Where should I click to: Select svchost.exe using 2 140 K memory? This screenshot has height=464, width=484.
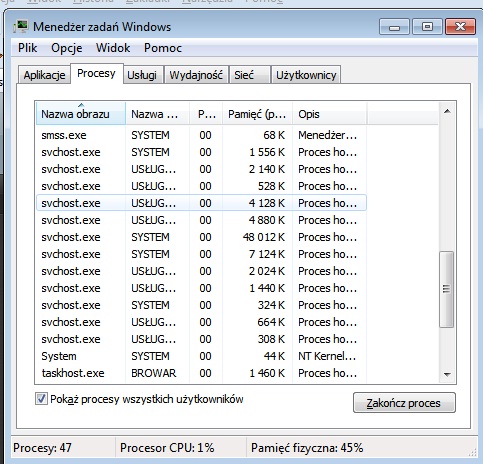[201, 169]
